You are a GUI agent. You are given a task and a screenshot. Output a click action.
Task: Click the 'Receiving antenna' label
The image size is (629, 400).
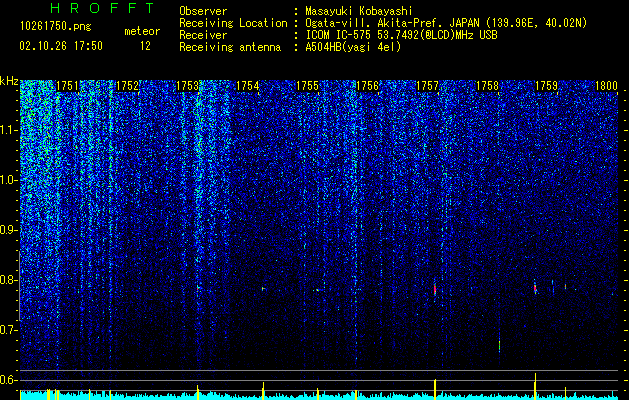pyautogui.click(x=230, y=47)
